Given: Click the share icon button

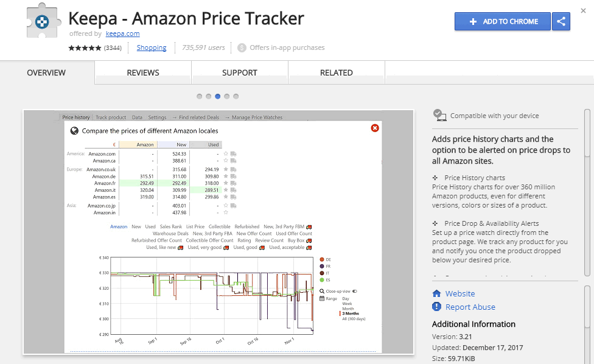Looking at the screenshot, I should click(561, 21).
